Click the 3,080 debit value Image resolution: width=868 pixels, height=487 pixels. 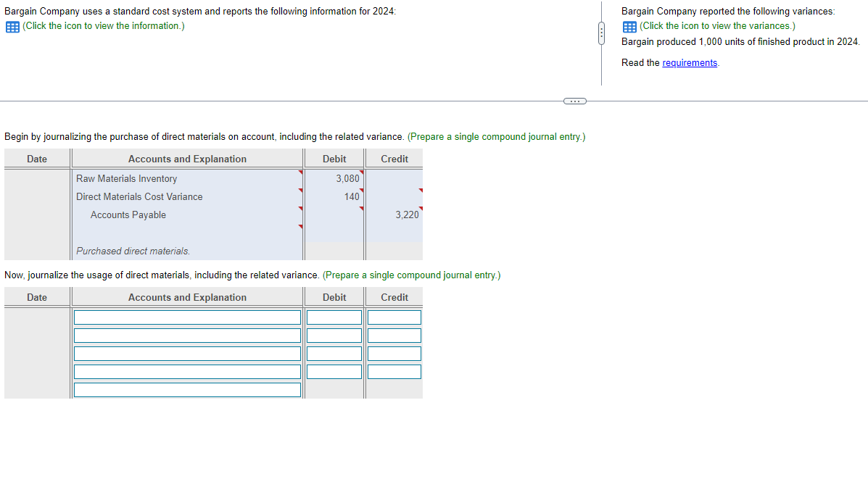(347, 179)
